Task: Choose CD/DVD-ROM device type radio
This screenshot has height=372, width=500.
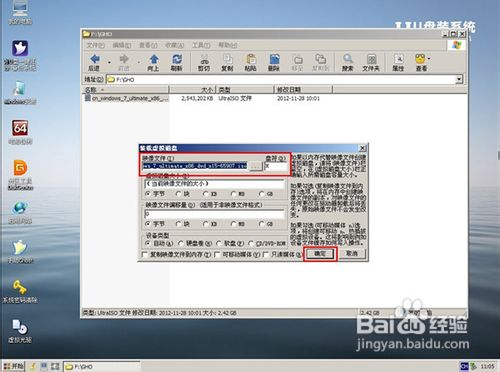Action: 251,244
